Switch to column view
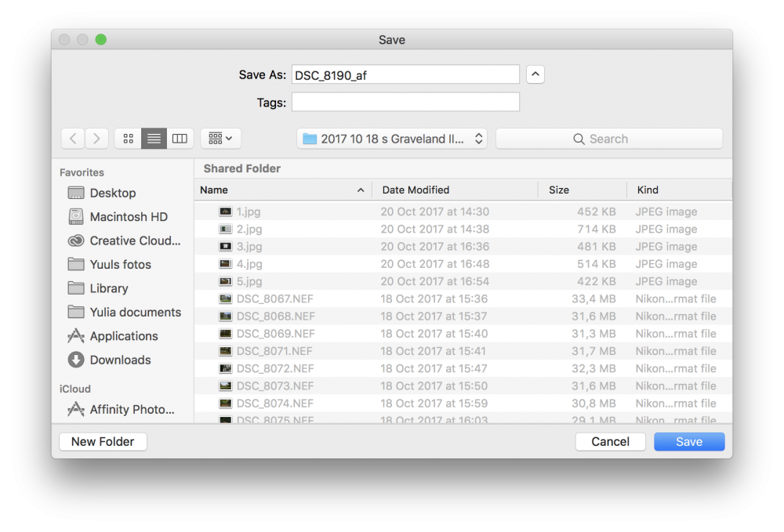This screenshot has width=784, height=532. click(x=180, y=139)
